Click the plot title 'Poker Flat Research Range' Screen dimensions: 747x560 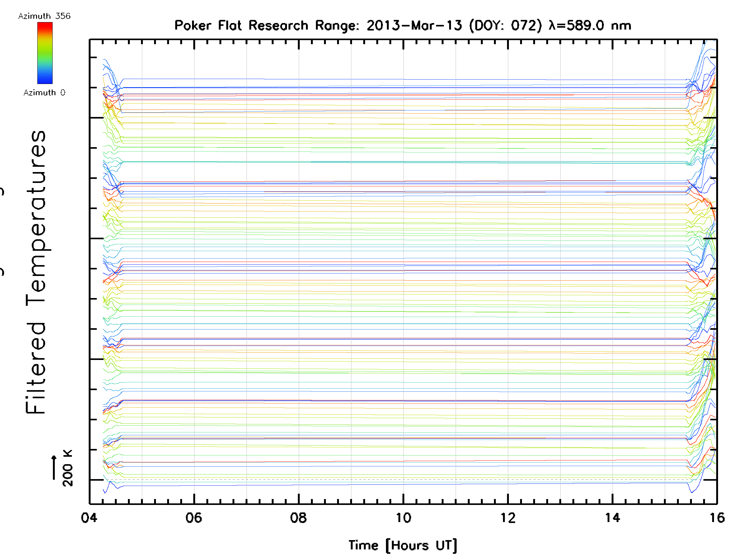266,26
